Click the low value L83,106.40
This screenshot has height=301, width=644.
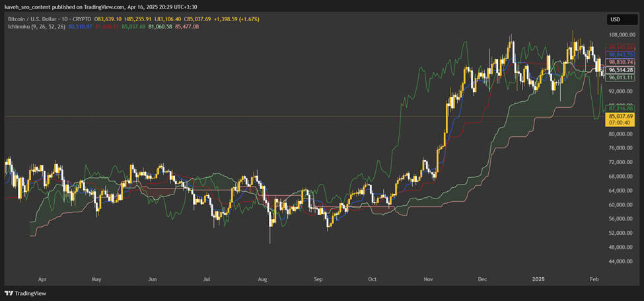point(168,19)
